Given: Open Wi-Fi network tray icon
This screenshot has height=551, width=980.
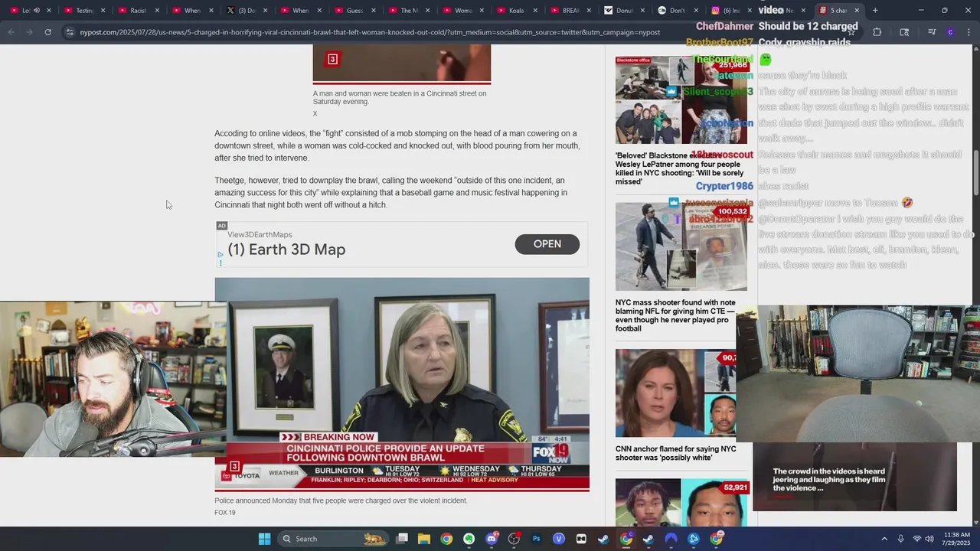Looking at the screenshot, I should [917, 539].
